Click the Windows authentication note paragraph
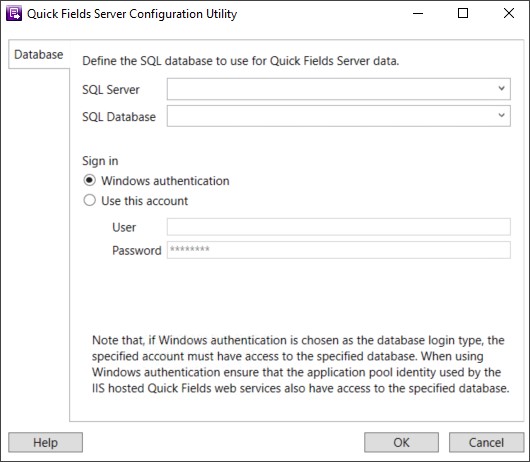 click(300, 364)
